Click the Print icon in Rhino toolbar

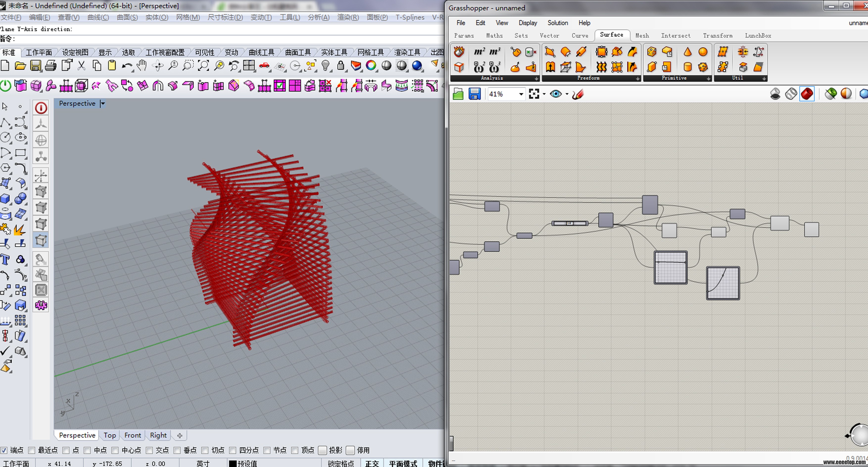pyautogui.click(x=51, y=65)
